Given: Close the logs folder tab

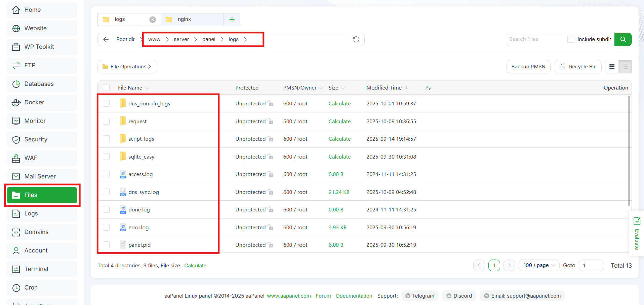Looking at the screenshot, I should [x=153, y=20].
